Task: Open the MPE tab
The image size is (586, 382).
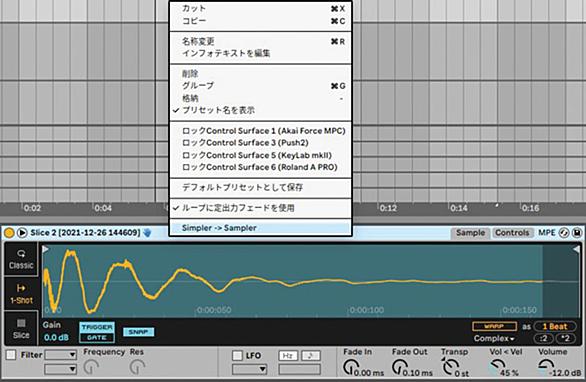Action: (x=546, y=233)
